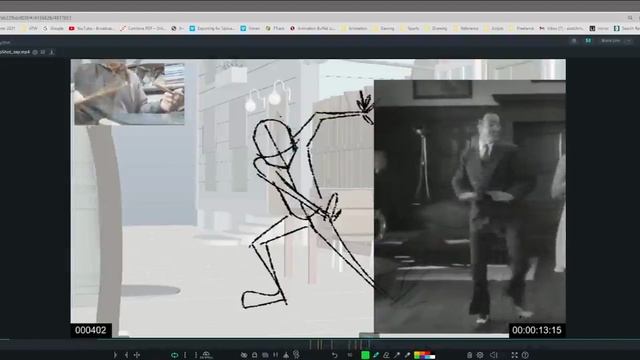The width and height of the screenshot is (640, 360).
Task: Click the webcam thumbnail in the video
Action: pos(129,93)
